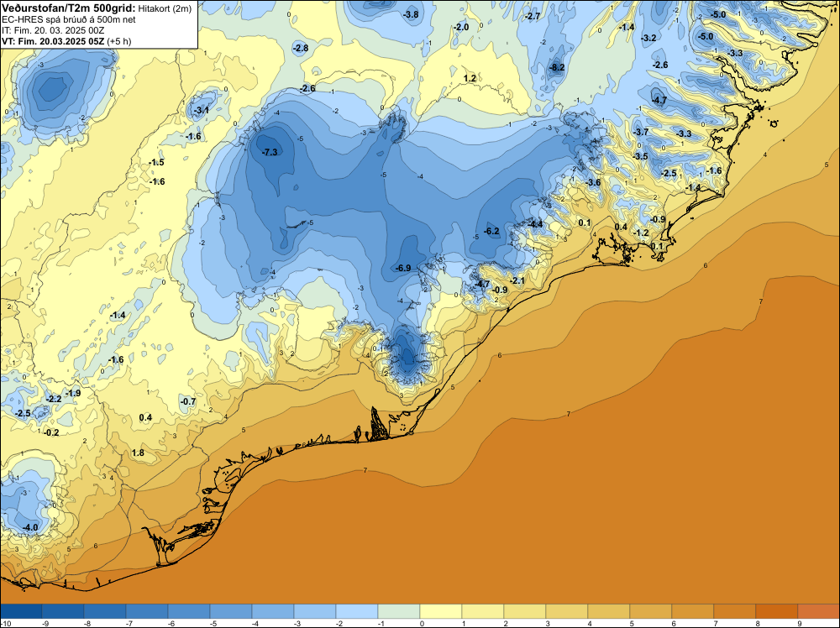Click the -1.2 temperature label
Screen dimensions: 840x628
[x=641, y=233]
